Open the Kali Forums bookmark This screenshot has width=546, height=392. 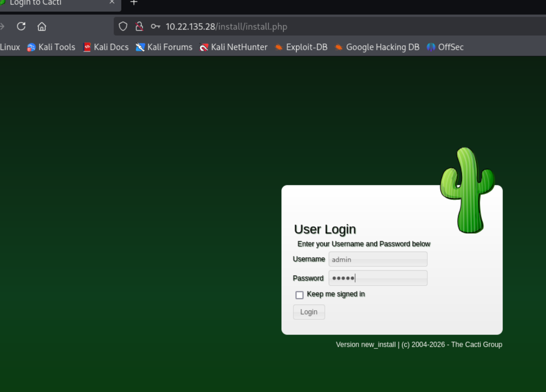[164, 47]
